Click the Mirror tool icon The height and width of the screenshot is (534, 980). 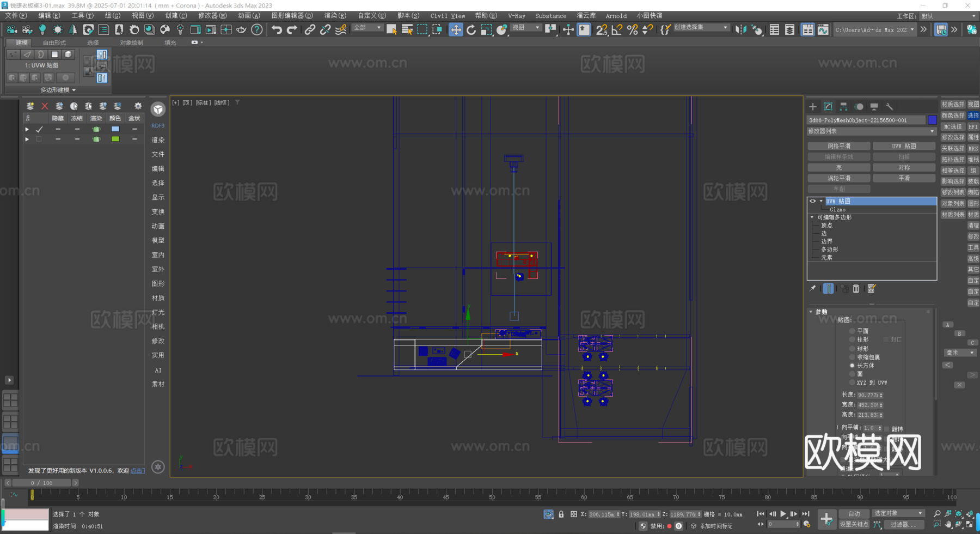(x=741, y=29)
